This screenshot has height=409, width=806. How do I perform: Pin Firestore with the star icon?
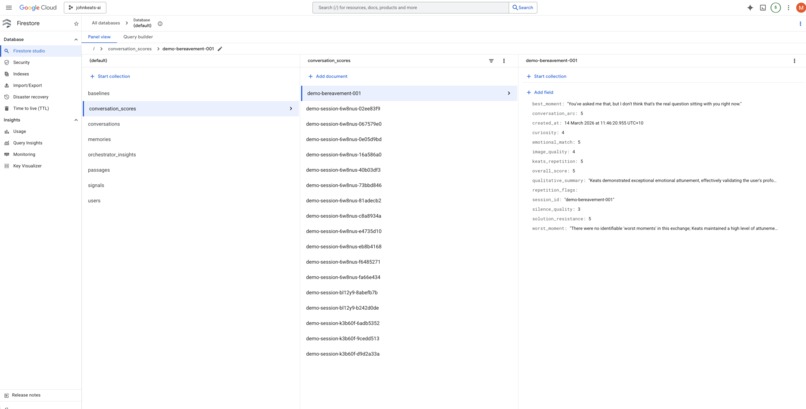pyautogui.click(x=76, y=24)
